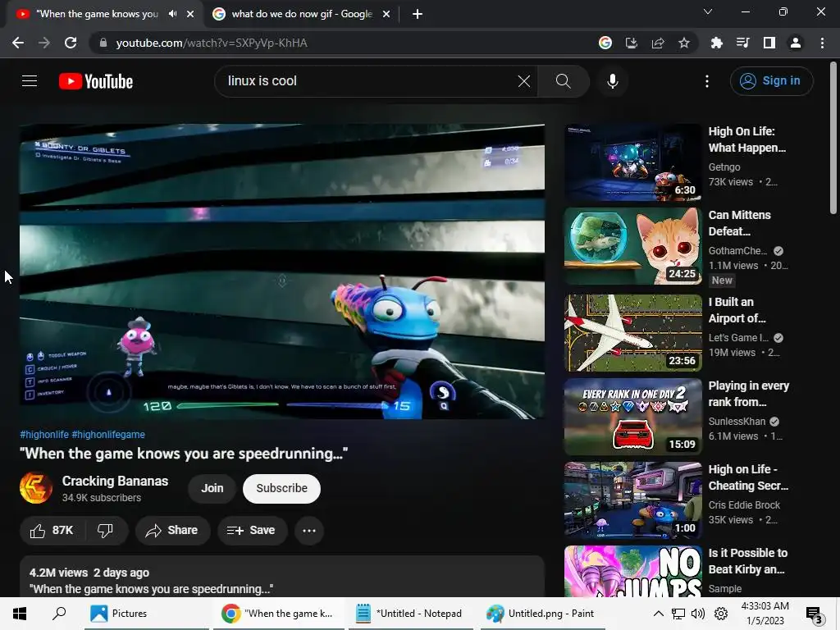The width and height of the screenshot is (840, 630).
Task: Clear the search box text with X
Action: coord(524,81)
